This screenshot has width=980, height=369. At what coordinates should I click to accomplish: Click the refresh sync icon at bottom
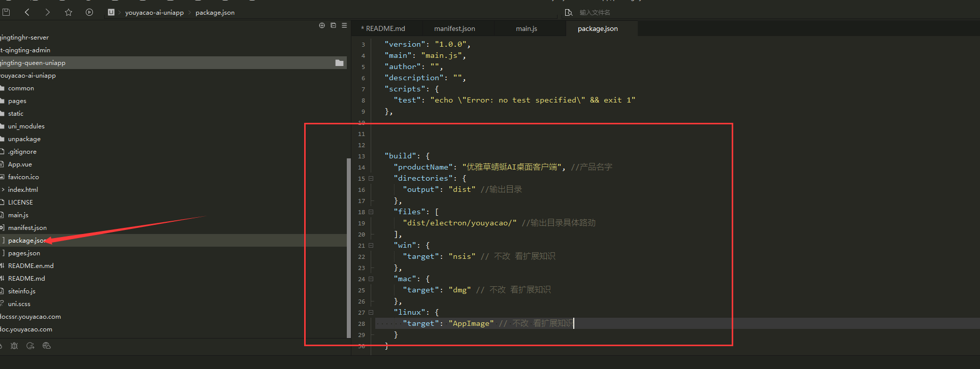30,346
